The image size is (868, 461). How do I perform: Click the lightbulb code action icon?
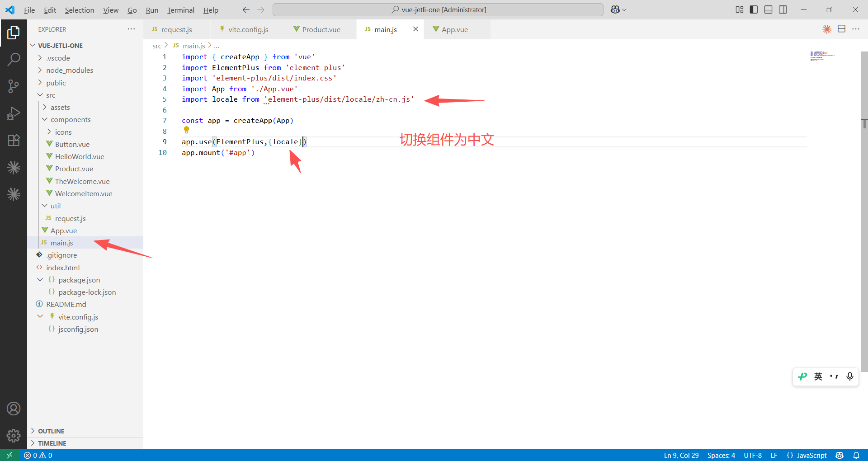186,130
